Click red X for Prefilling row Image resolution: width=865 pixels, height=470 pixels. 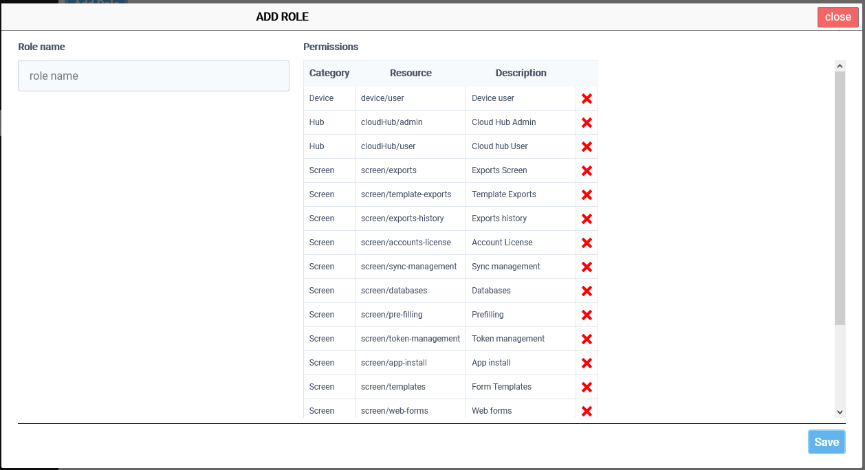(x=586, y=315)
